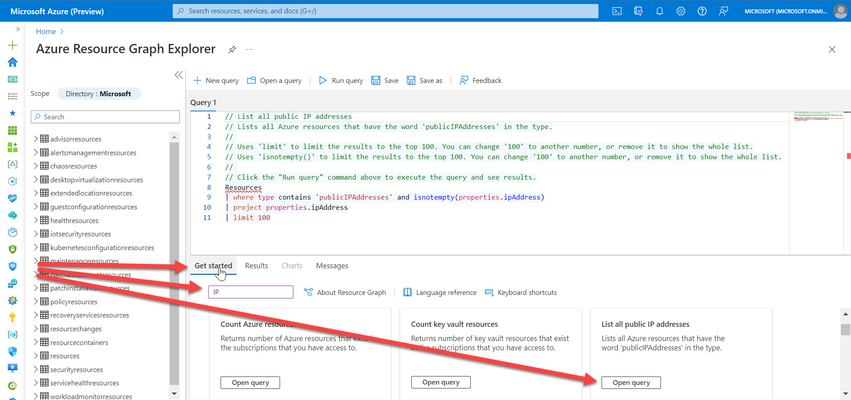Open the notifications bell
This screenshot has width=851, height=400.
click(x=659, y=11)
